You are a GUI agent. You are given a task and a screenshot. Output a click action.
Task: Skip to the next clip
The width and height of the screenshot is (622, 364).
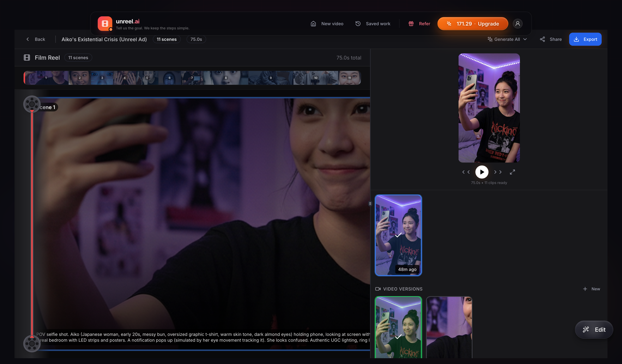coord(498,172)
